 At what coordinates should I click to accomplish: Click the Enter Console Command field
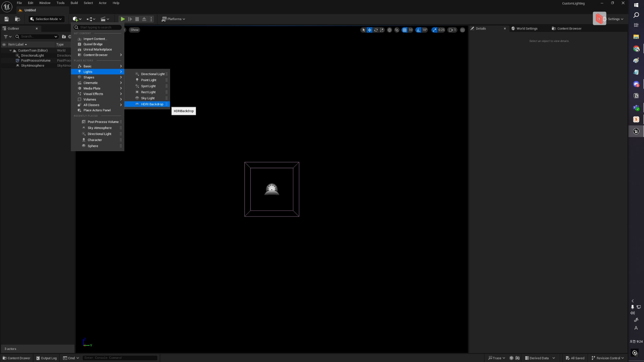point(119,358)
